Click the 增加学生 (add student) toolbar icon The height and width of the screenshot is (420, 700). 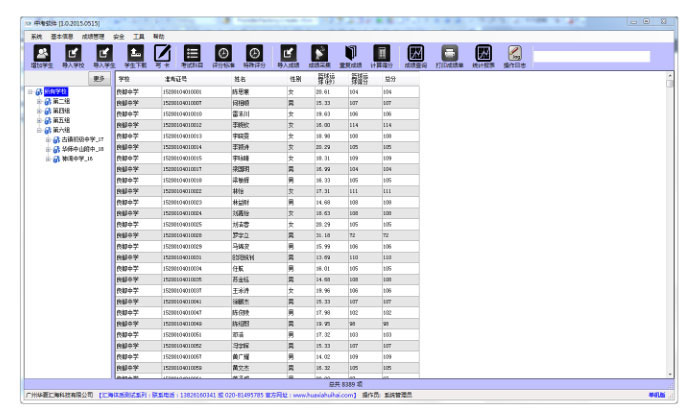(40, 55)
